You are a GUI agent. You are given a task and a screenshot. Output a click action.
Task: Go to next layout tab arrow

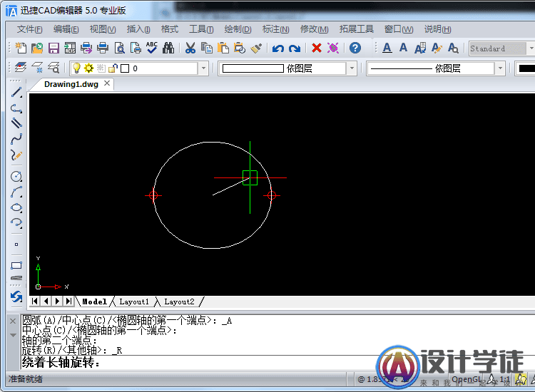coord(57,301)
